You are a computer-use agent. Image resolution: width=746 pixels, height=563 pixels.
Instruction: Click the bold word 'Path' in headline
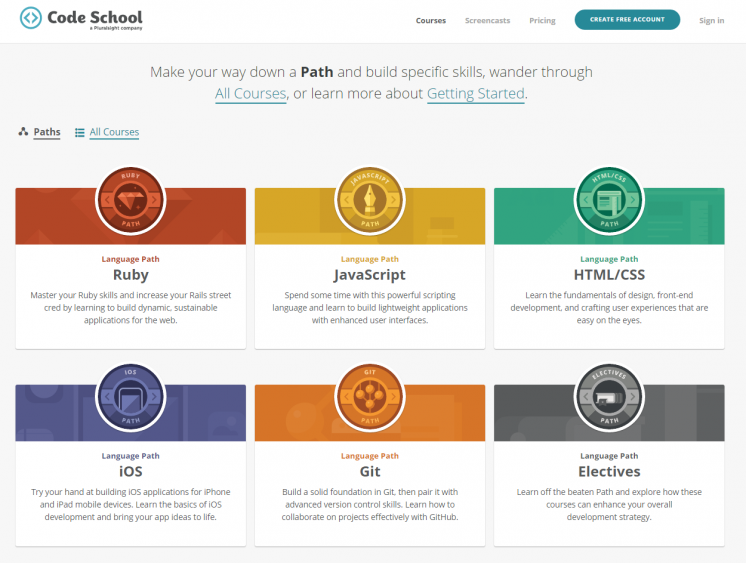point(317,72)
